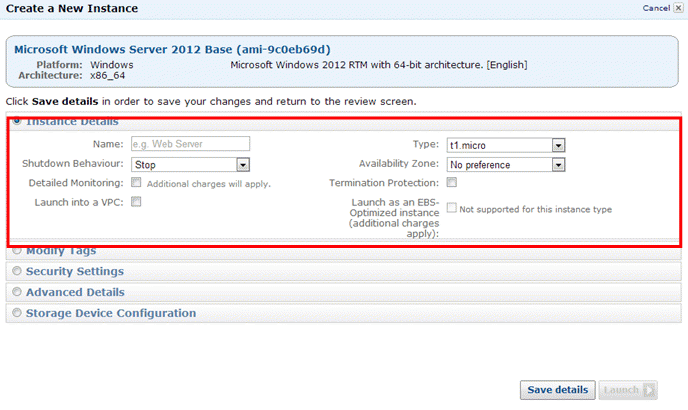Screen dimensions: 688x410
Task: Select the Storage Device Configuration radio button
Action: click(x=17, y=313)
